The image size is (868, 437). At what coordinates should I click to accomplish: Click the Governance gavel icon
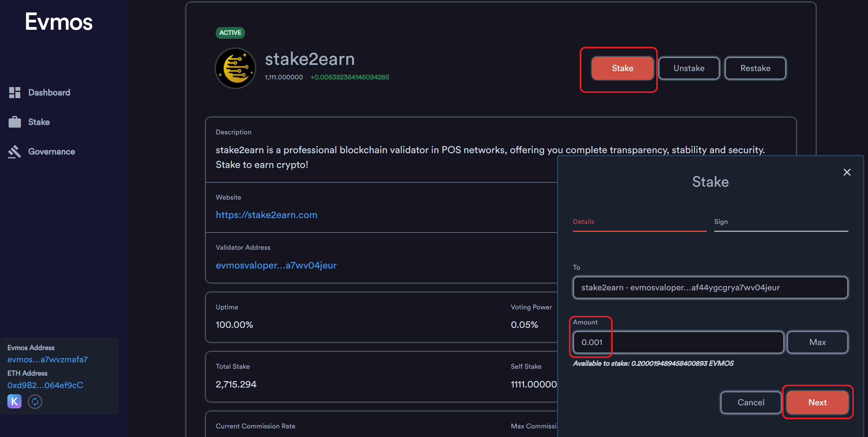pyautogui.click(x=14, y=151)
